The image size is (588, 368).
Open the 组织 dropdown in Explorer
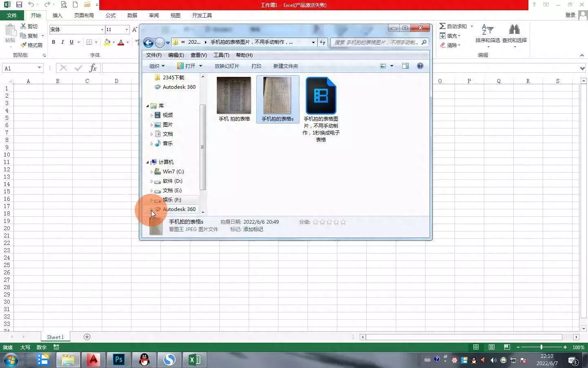pos(157,66)
